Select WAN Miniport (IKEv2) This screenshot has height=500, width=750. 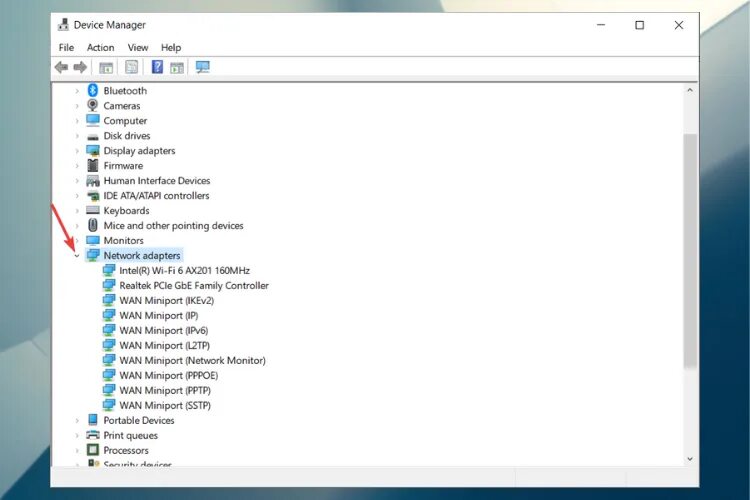pyautogui.click(x=166, y=300)
